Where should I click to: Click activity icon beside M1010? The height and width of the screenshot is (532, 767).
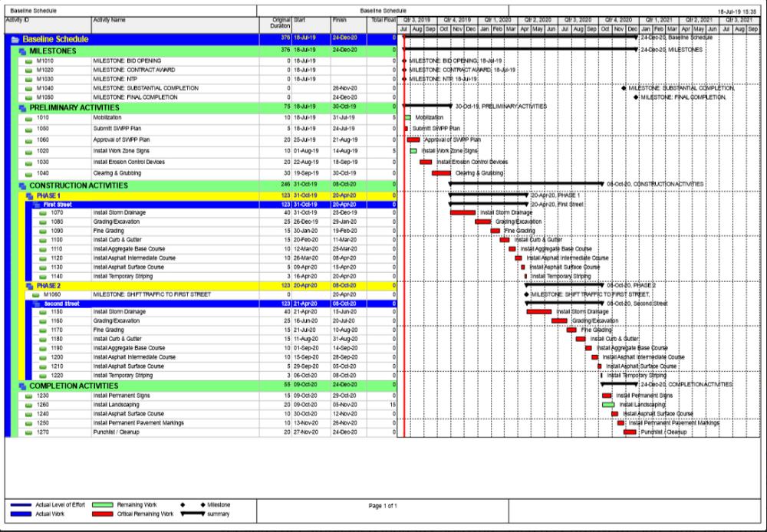[x=28, y=60]
